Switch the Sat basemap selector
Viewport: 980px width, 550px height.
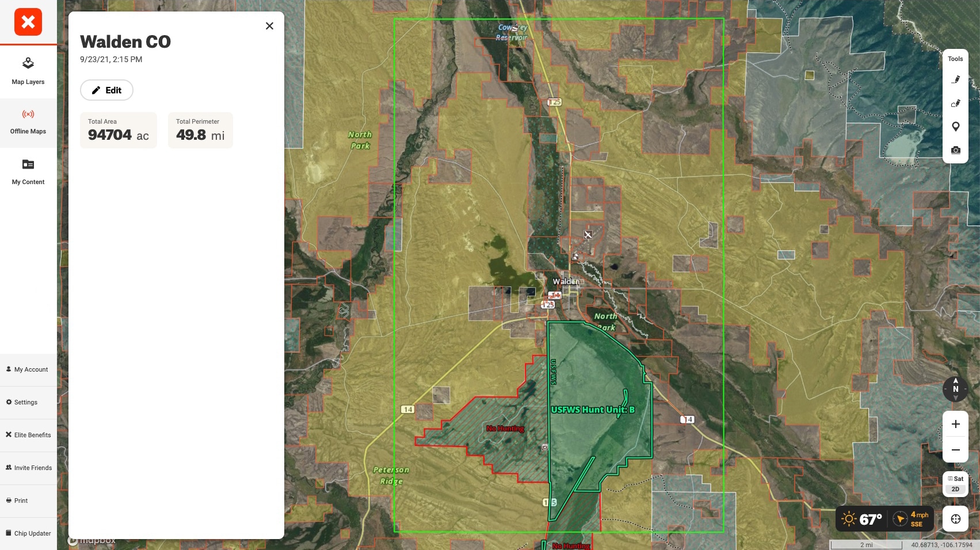955,479
